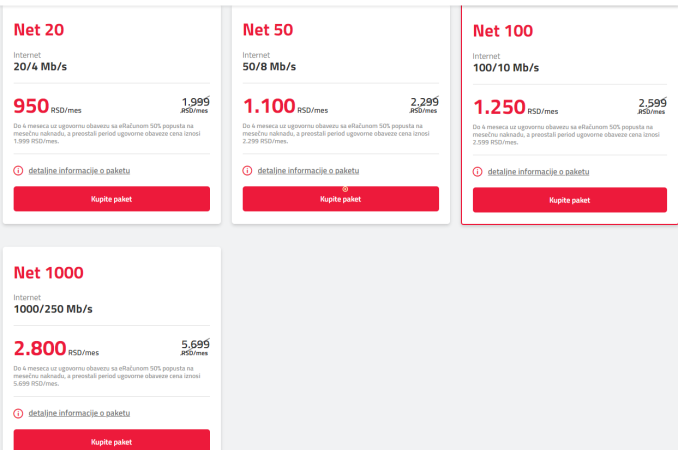Select the Net 50 package title
This screenshot has width=678, height=450.
pyautogui.click(x=268, y=30)
